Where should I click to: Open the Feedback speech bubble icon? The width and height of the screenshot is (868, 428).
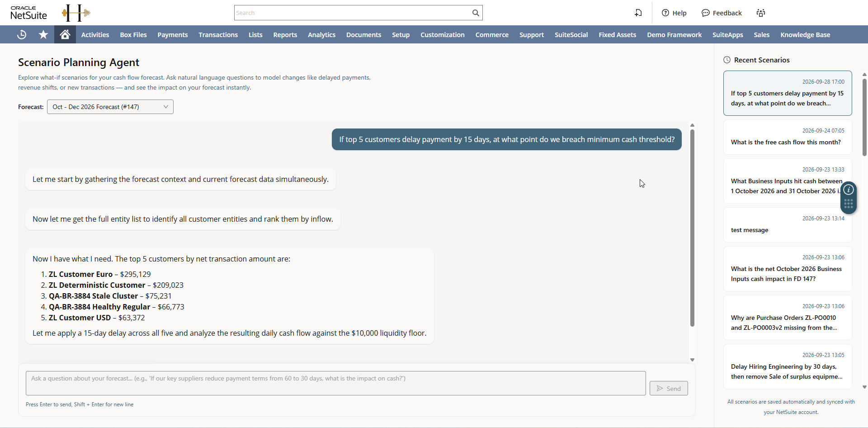pyautogui.click(x=706, y=13)
